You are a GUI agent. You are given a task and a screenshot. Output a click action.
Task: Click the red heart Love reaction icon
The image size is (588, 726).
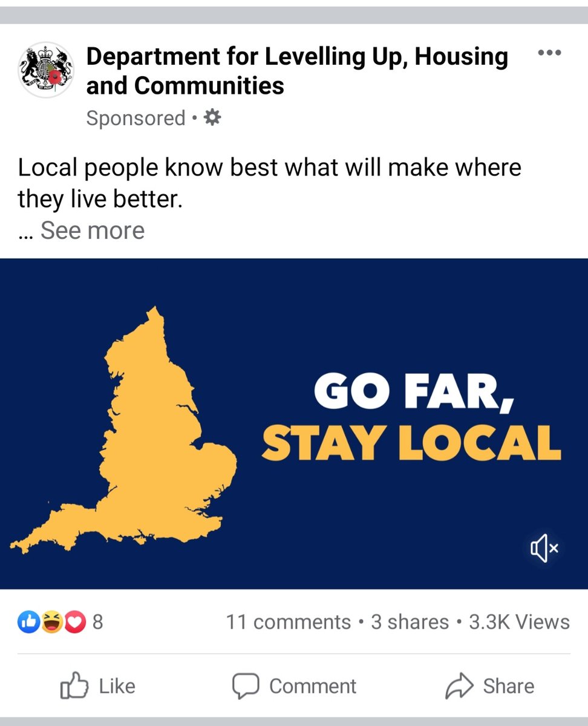click(x=74, y=622)
